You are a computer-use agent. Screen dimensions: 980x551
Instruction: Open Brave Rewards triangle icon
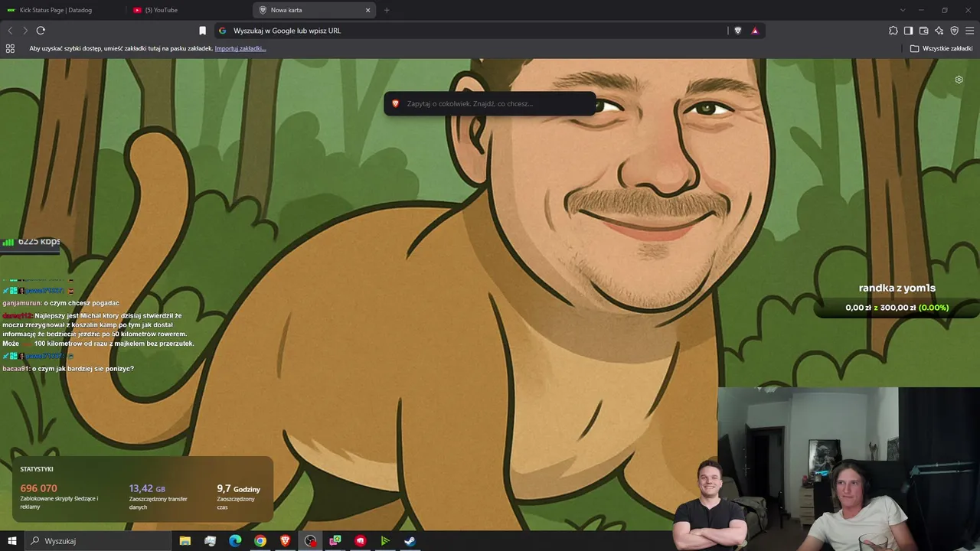click(755, 31)
